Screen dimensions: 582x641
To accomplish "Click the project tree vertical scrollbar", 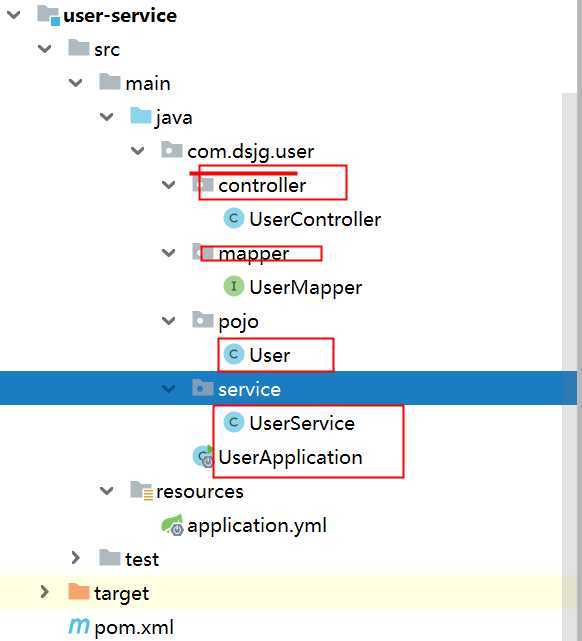I will (x=569, y=367).
